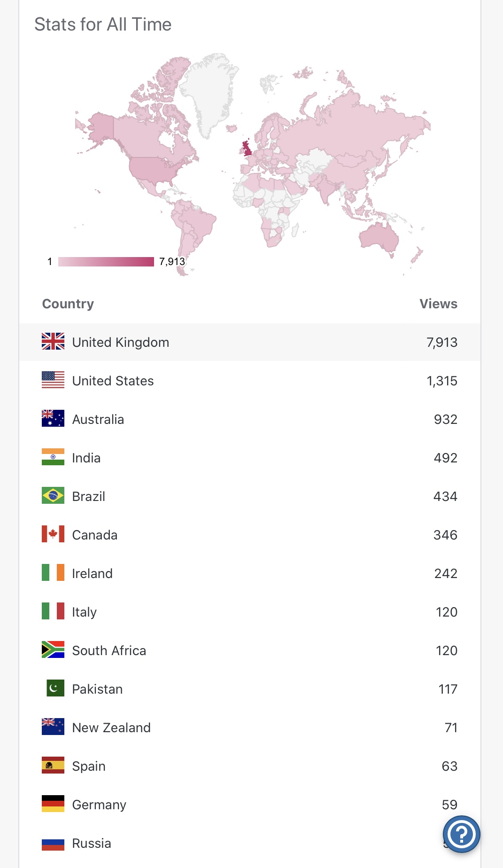Click the Spain flag icon
Screen dimensions: 503x868
tap(53, 765)
